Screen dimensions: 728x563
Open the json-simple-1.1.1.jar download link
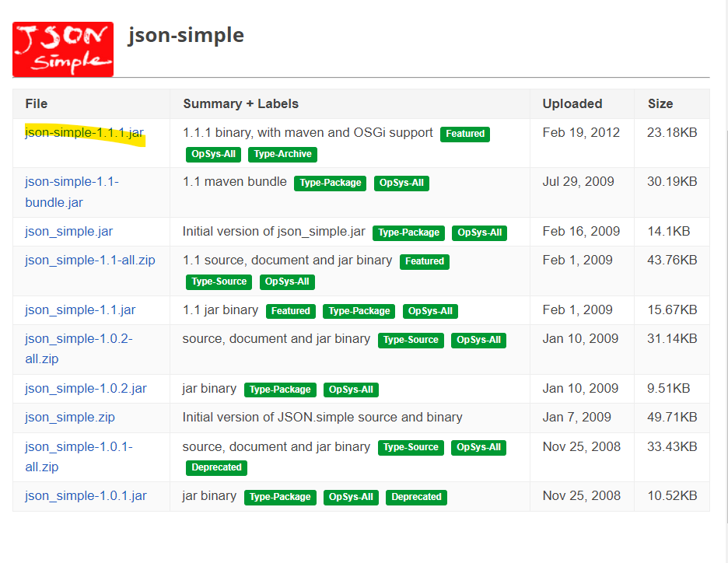(x=84, y=133)
